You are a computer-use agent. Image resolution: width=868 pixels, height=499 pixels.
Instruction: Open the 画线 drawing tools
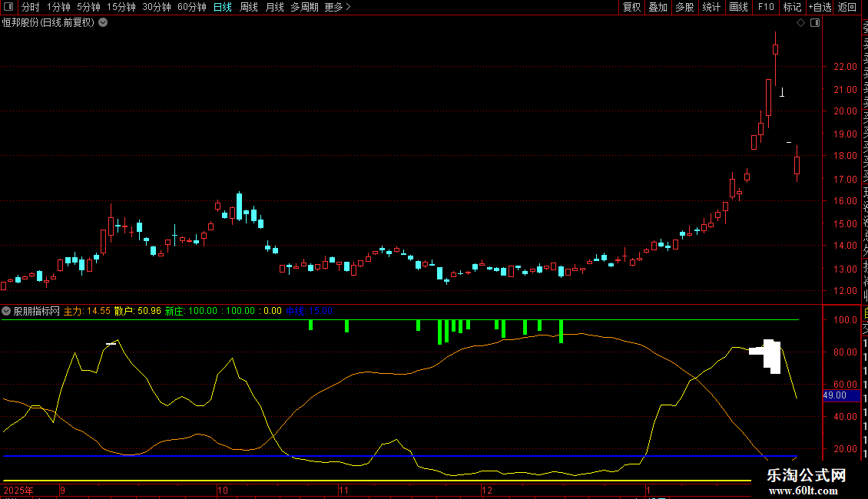coord(738,7)
